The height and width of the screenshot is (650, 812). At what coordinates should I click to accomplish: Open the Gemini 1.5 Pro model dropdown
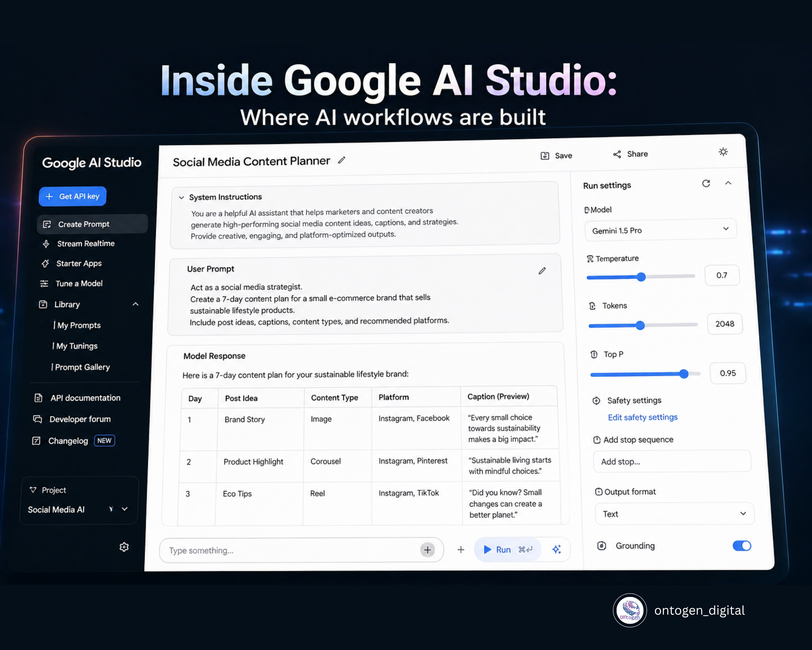pyautogui.click(x=661, y=230)
